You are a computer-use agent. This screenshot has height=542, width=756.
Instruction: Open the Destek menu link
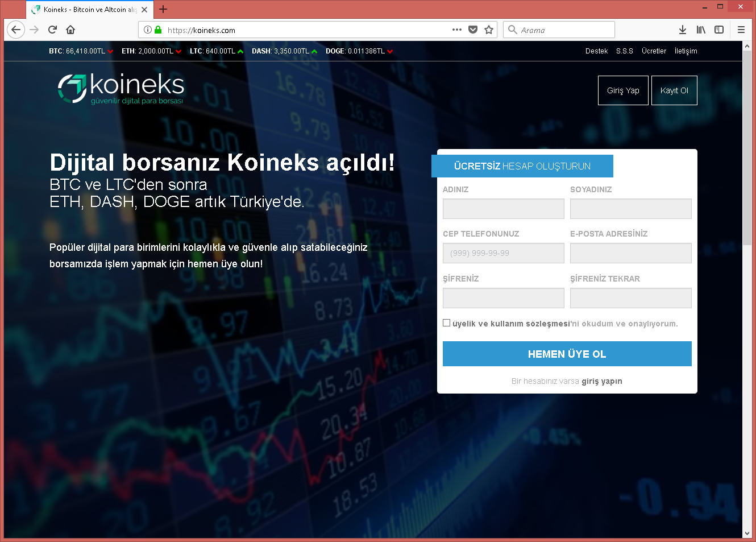tap(596, 51)
